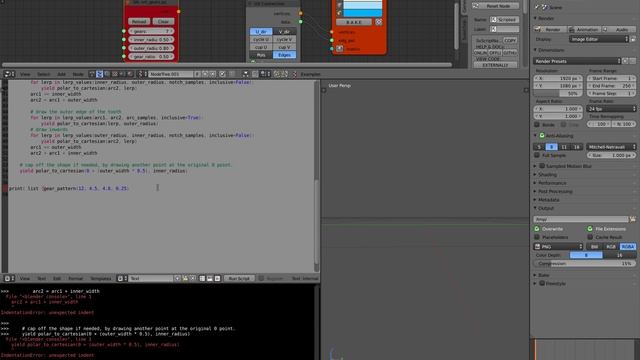This screenshot has width=640, height=360.
Task: Click the new text plus icon
Action: tap(178, 278)
